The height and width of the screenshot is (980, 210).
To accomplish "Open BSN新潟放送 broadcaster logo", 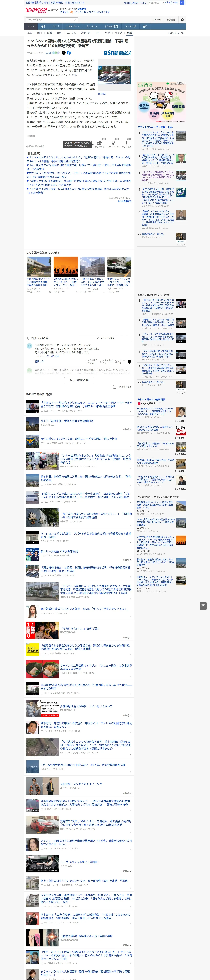I will point(117,53).
